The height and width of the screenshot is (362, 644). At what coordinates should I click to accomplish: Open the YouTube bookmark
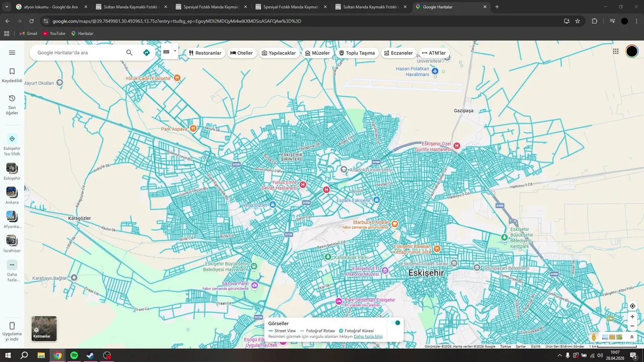(54, 33)
